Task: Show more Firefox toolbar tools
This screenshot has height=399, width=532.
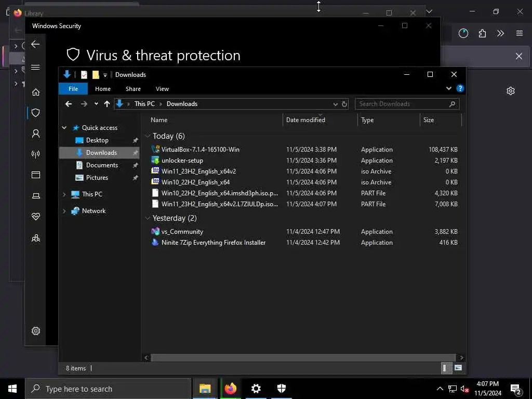Action: click(500, 33)
